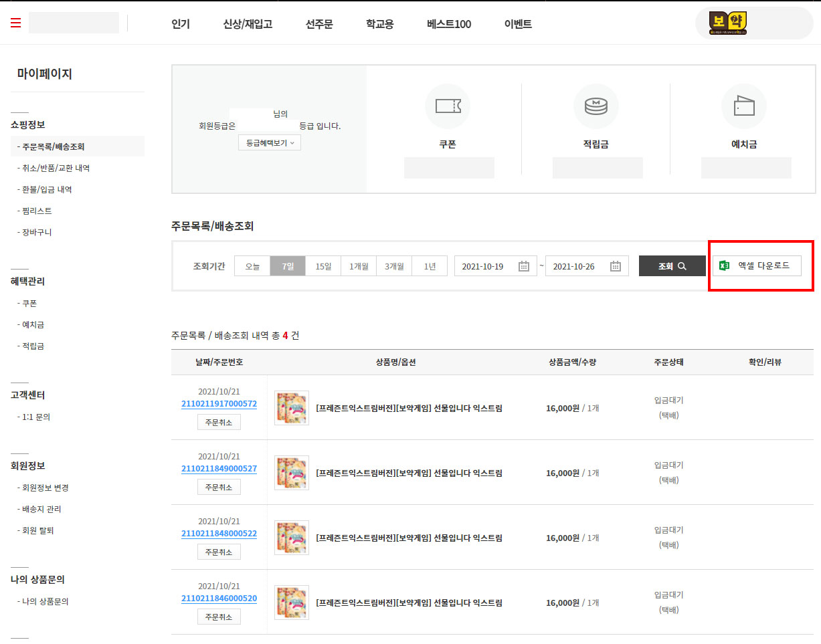Select the 1개월 period option
Viewport: 821px width, 644px height.
pyautogui.click(x=359, y=266)
